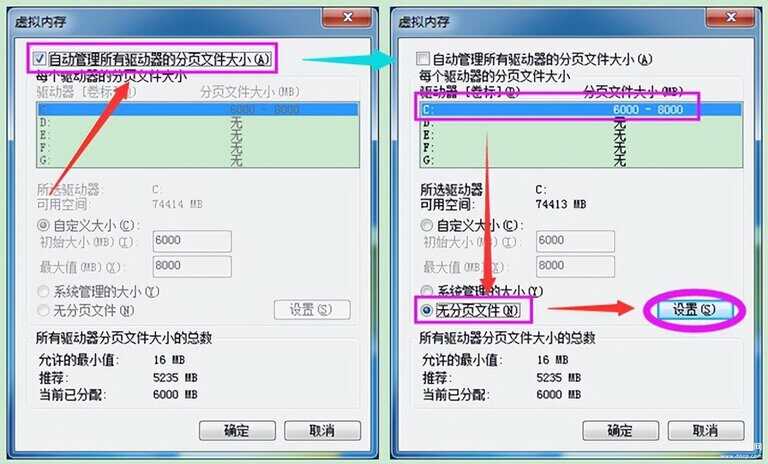The width and height of the screenshot is (768, 464).
Task: Close the left 虚拟内存 dialog
Action: click(x=346, y=18)
